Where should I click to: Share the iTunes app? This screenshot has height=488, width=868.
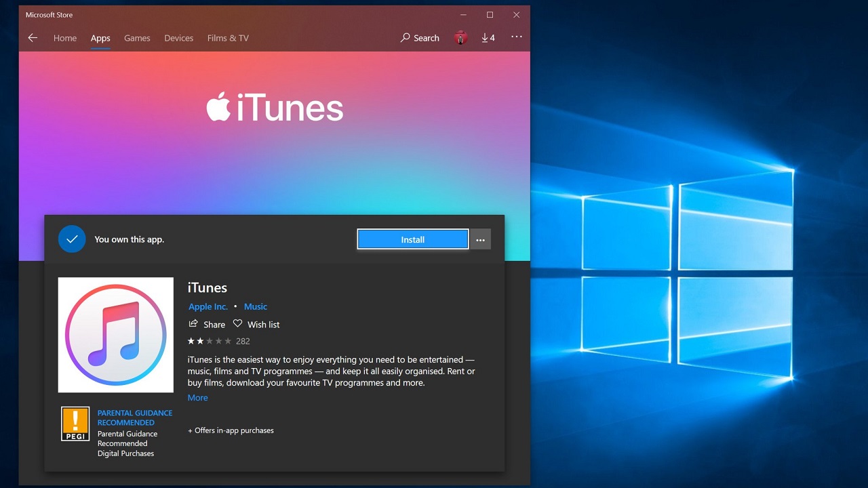207,324
